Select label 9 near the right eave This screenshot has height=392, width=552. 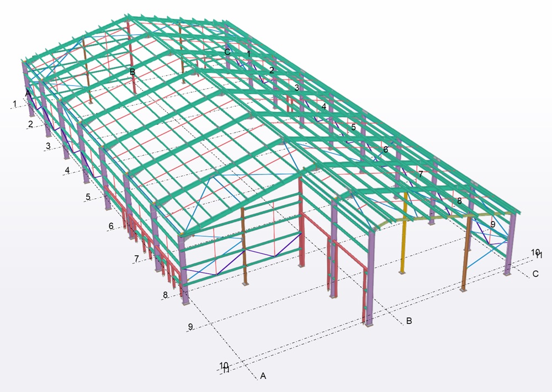(493, 224)
